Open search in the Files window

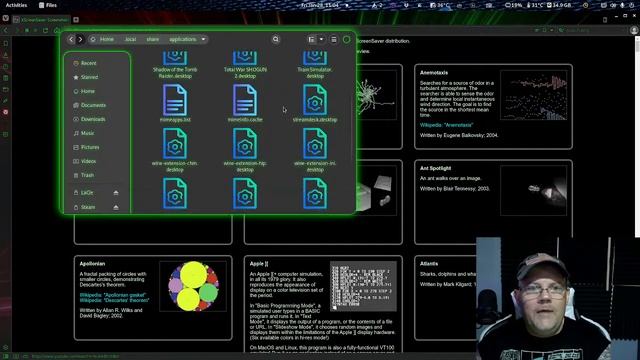coord(276,39)
